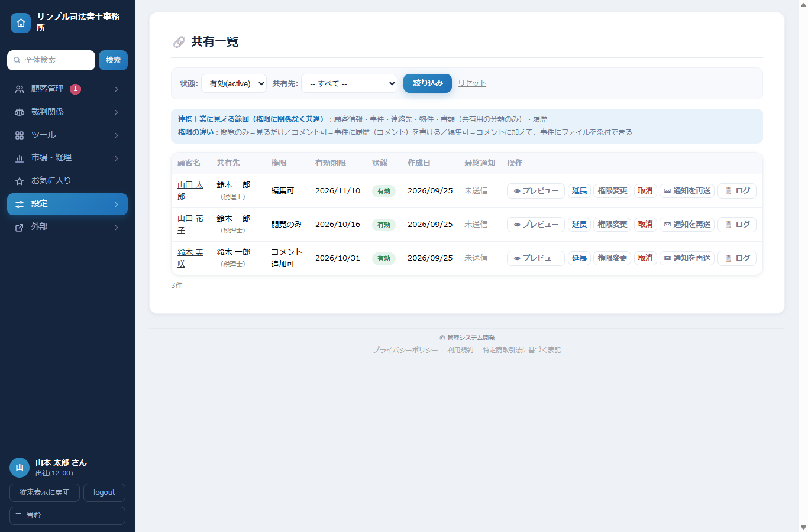This screenshot has width=808, height=532.
Task: Open the 設定 menu item
Action: (x=67, y=204)
